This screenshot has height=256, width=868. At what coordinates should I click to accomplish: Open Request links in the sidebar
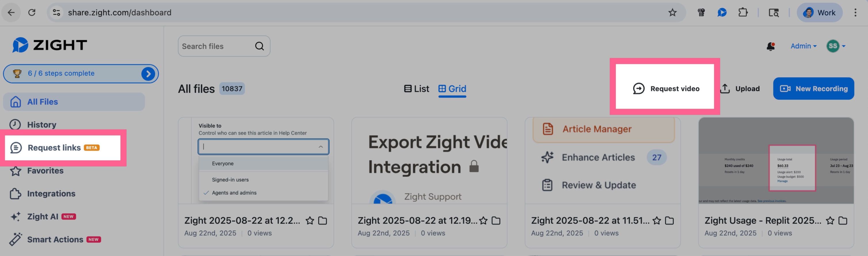[54, 148]
